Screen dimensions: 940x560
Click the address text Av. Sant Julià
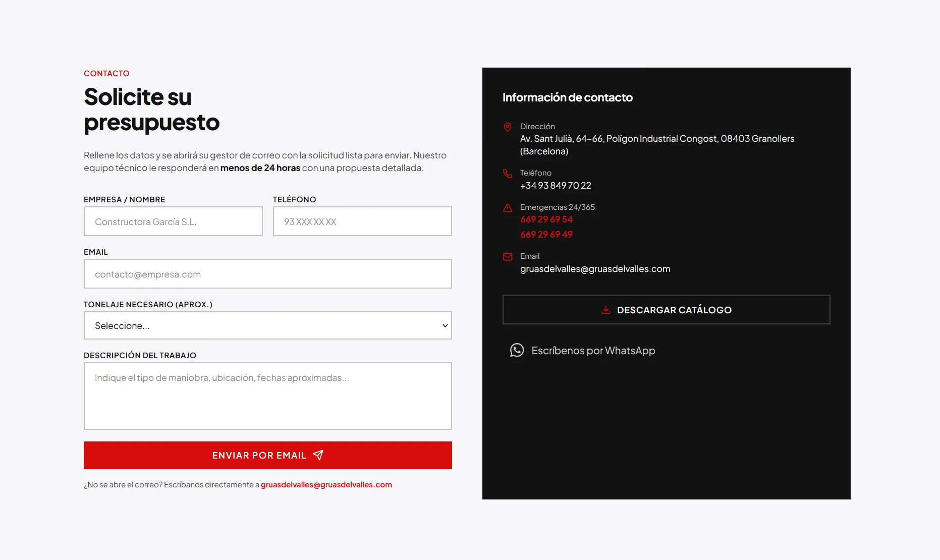pyautogui.click(x=657, y=145)
